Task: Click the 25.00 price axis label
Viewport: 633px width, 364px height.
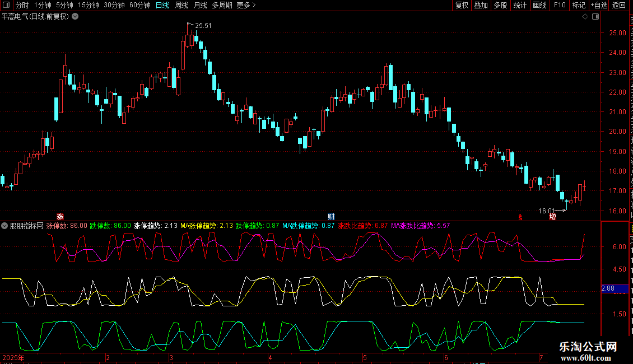Action: (x=617, y=33)
